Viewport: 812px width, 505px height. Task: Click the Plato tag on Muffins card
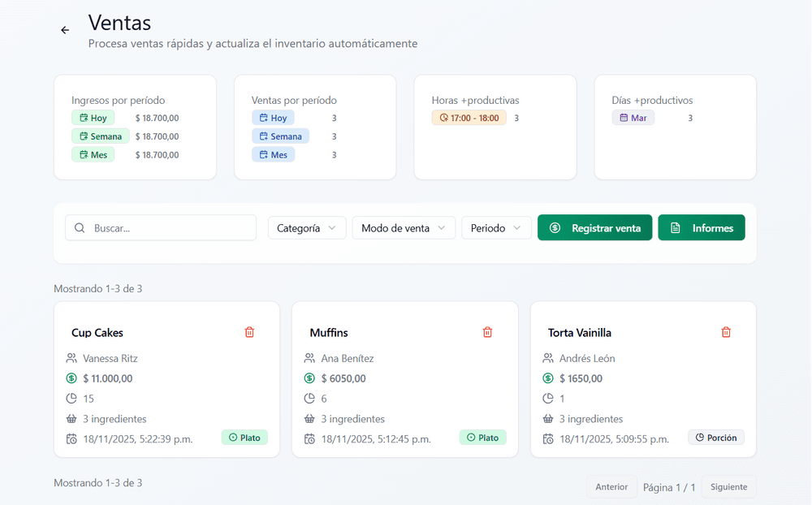tap(482, 438)
